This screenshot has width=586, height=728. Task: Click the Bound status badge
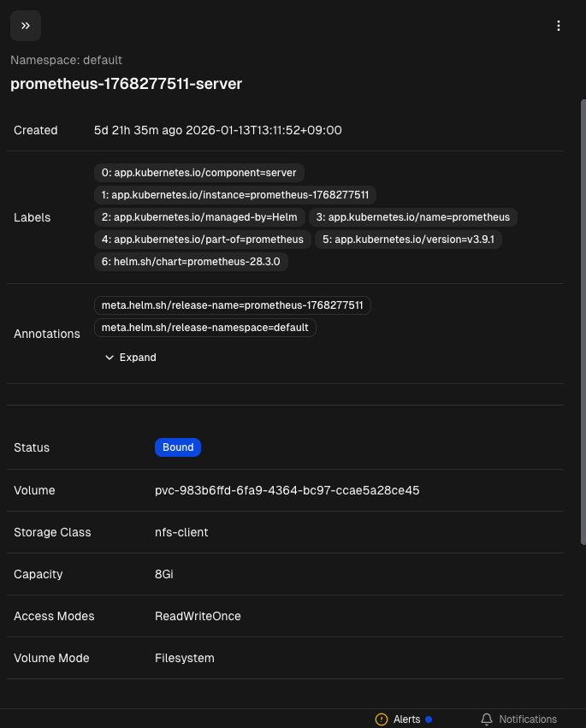pos(178,447)
